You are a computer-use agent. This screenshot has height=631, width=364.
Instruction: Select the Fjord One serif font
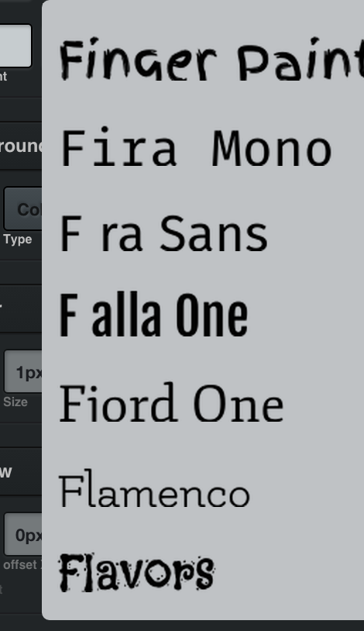(x=172, y=402)
